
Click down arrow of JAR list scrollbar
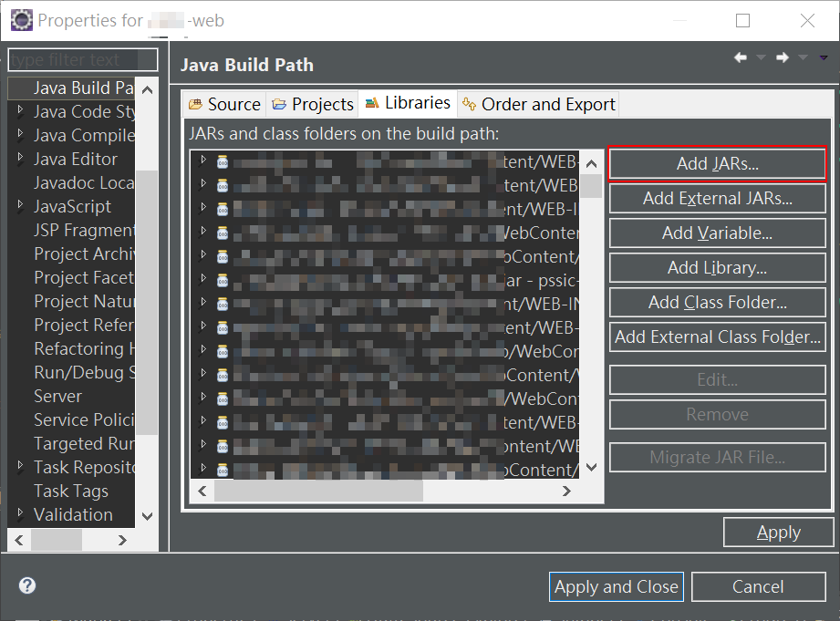(x=591, y=468)
